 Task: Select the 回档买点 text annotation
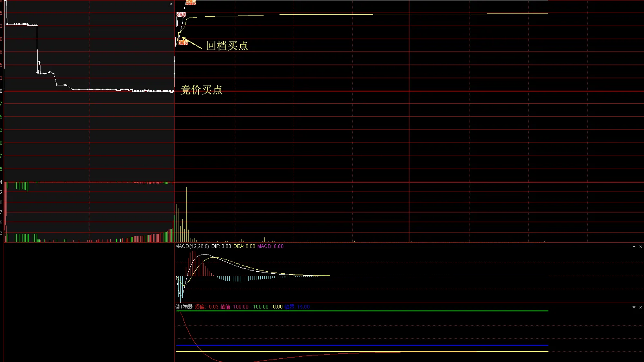227,46
